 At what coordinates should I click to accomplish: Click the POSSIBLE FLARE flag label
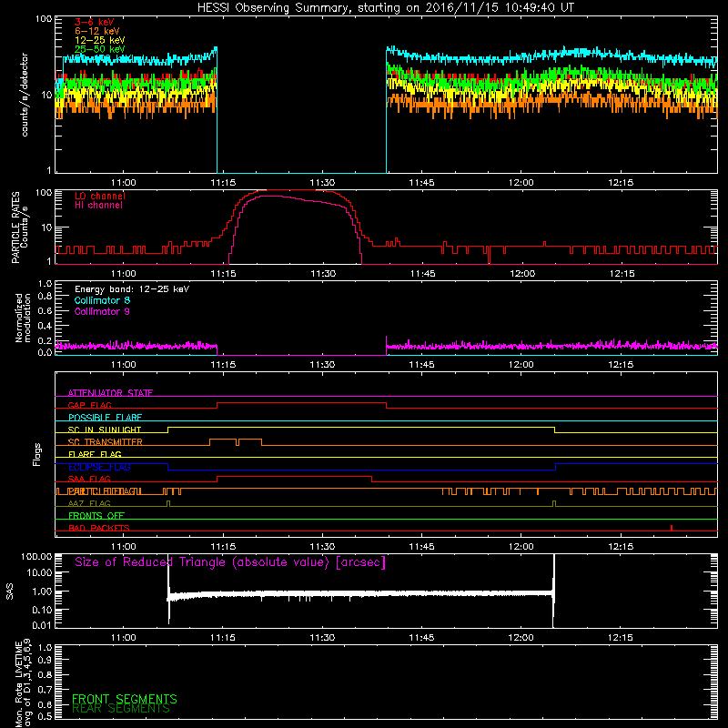coord(105,418)
